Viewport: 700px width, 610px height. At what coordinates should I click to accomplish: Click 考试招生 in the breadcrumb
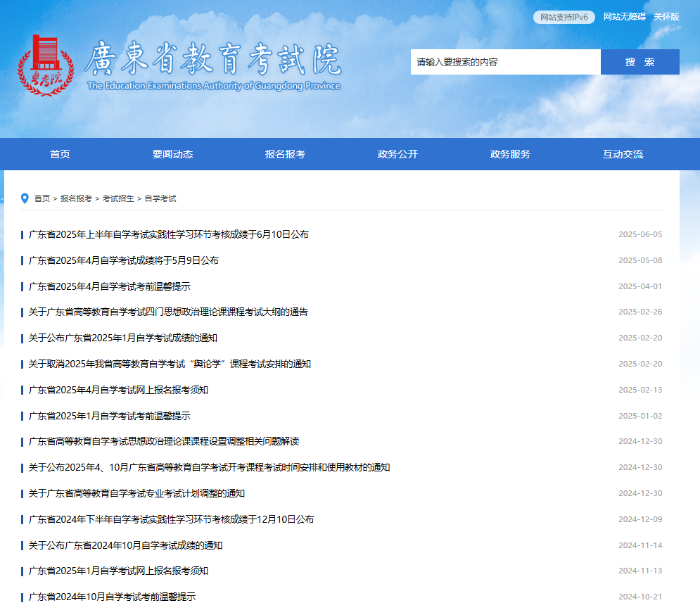tap(118, 198)
